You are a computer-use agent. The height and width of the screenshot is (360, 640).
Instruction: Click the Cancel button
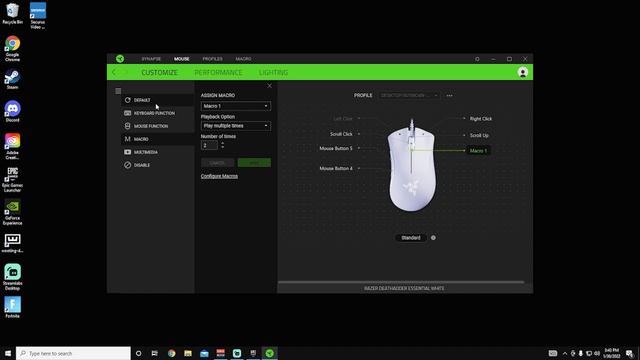217,163
